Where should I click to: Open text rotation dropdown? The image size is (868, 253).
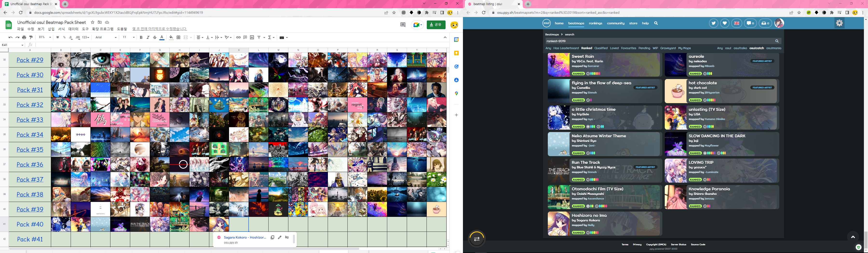[x=228, y=37]
